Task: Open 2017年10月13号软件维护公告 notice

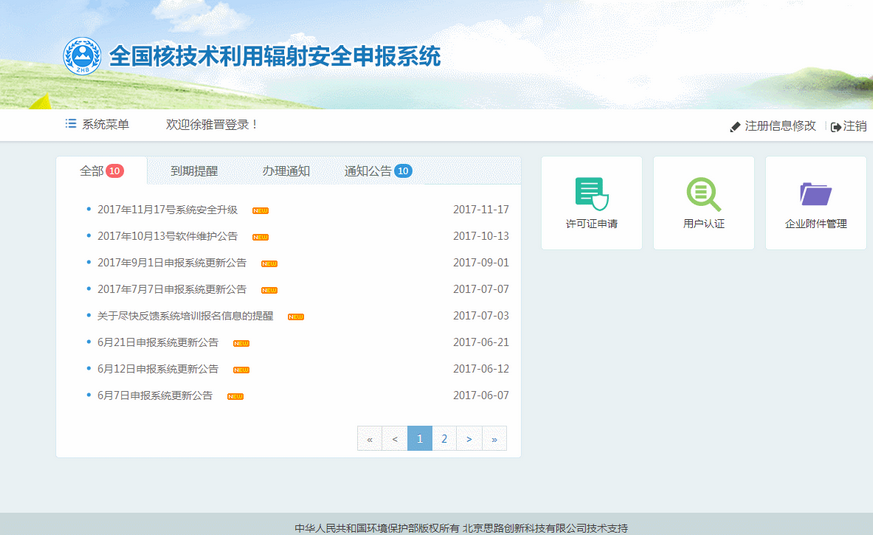Action: pos(167,237)
